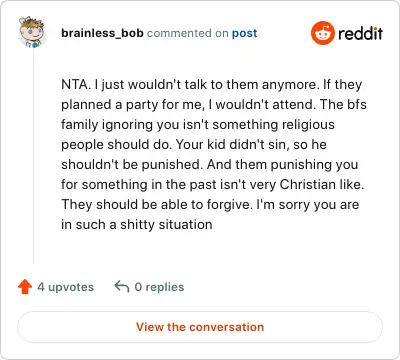Click the line starting "shouldn't be punished"

209,165
